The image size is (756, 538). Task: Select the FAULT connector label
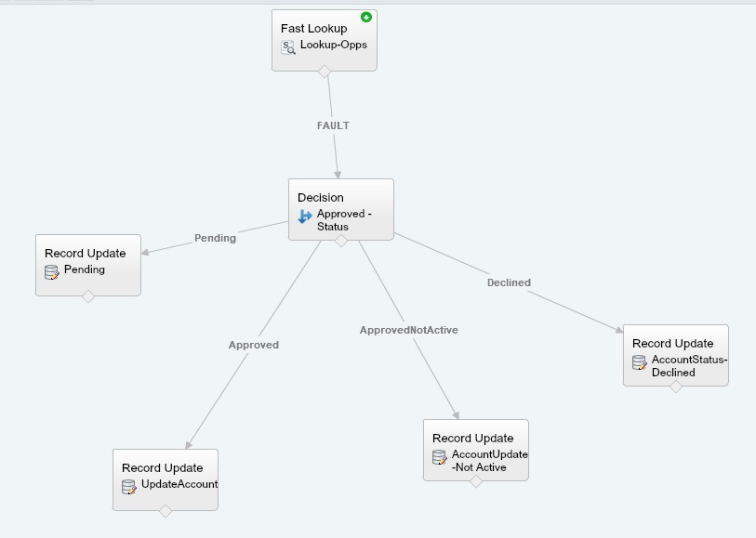click(x=333, y=125)
